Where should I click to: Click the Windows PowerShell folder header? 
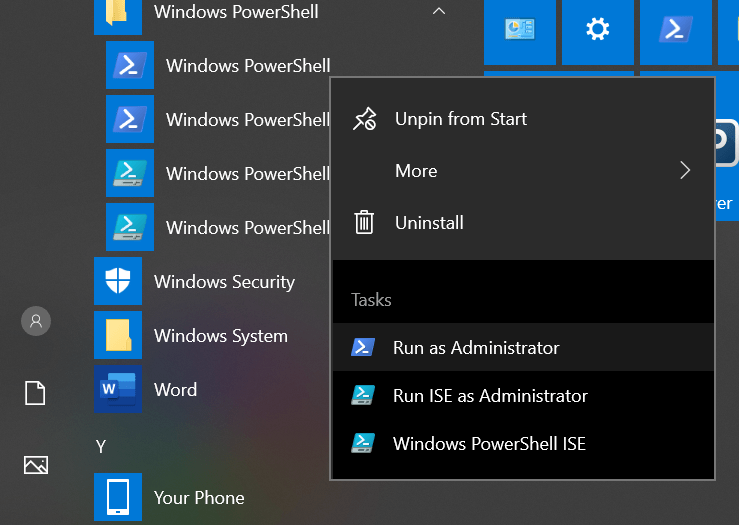tap(236, 12)
